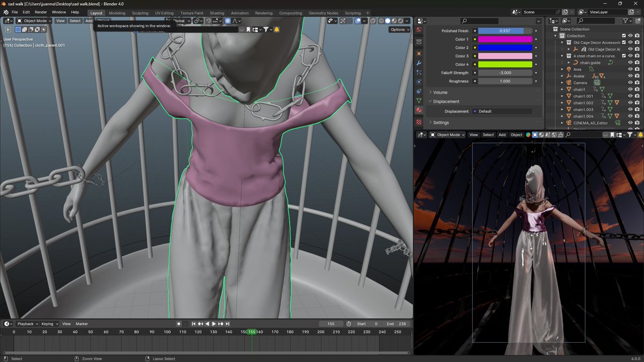This screenshot has width=644, height=362.
Task: Click the Blender logo menu icon
Action: pos(5,12)
